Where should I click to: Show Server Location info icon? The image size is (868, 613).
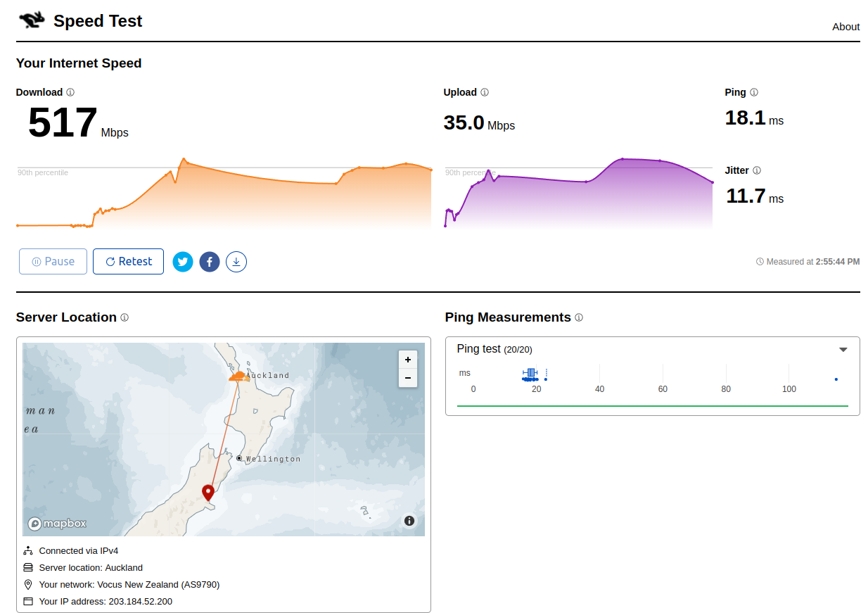click(125, 317)
